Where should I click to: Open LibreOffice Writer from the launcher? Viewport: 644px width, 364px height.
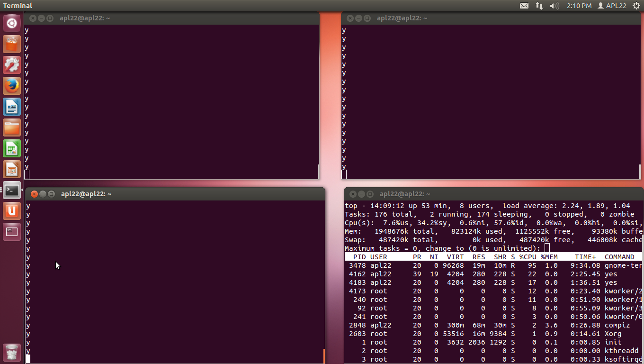pos(12,107)
